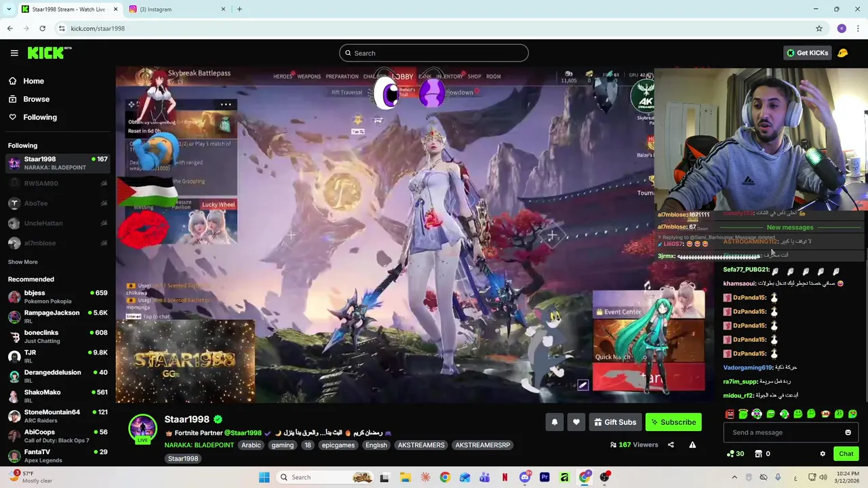Bookmark this page with star icon
This screenshot has height=488, width=868.
(x=819, y=28)
